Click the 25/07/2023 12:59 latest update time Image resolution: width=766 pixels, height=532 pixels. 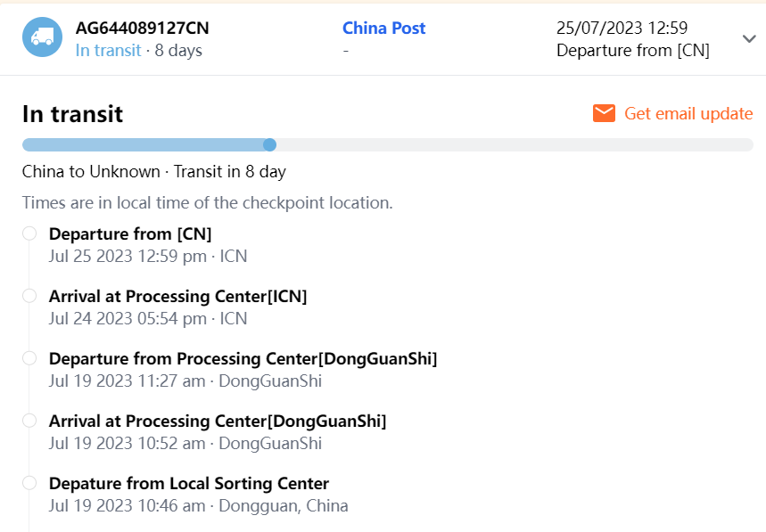coord(622,28)
